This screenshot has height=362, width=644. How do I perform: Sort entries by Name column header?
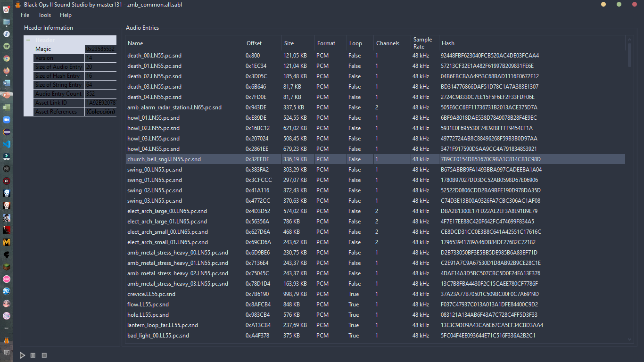[x=185, y=43]
